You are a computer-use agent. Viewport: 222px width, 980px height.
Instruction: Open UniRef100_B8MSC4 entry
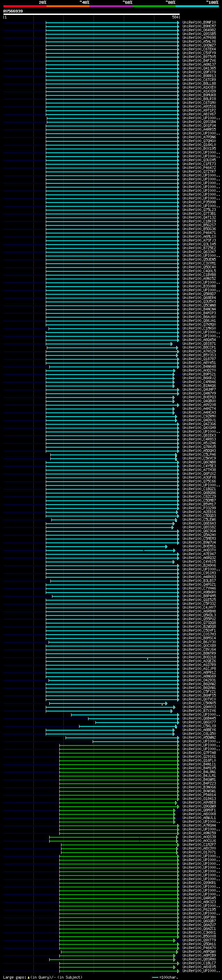(x=199, y=638)
